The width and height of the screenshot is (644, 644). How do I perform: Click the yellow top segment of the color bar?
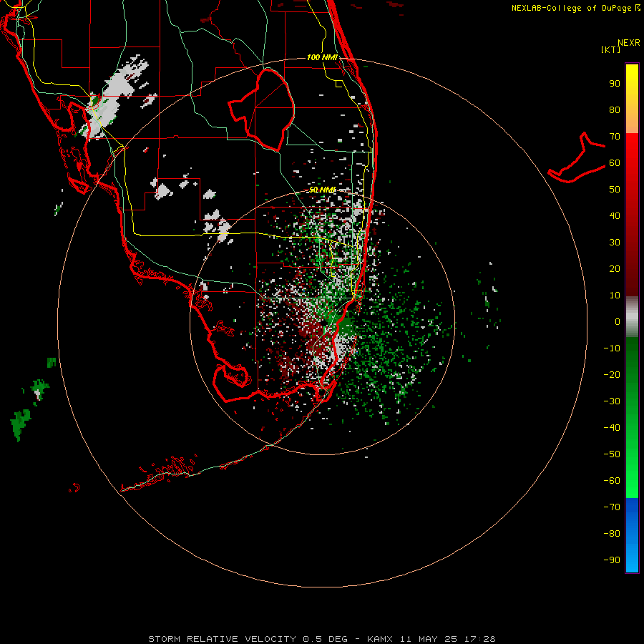(x=632, y=99)
